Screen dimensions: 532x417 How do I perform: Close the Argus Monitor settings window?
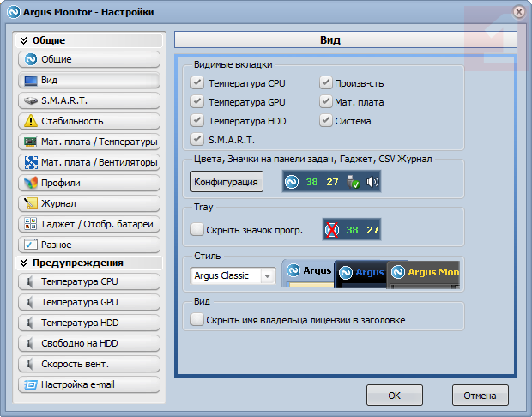pos(519,12)
